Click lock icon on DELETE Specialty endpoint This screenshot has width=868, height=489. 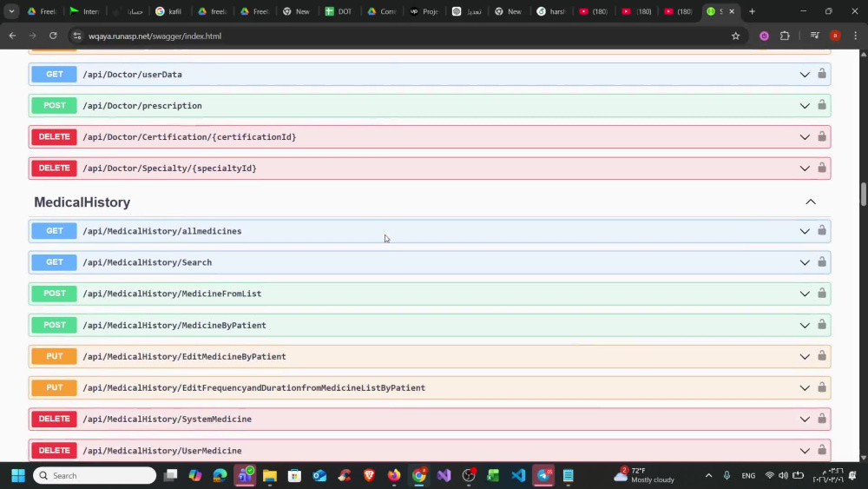(821, 168)
